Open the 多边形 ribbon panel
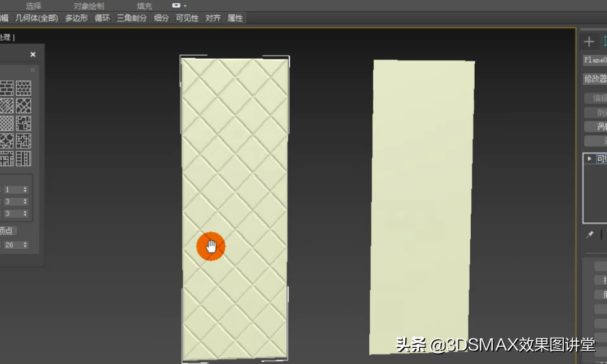This screenshot has height=364, width=607. [x=76, y=18]
